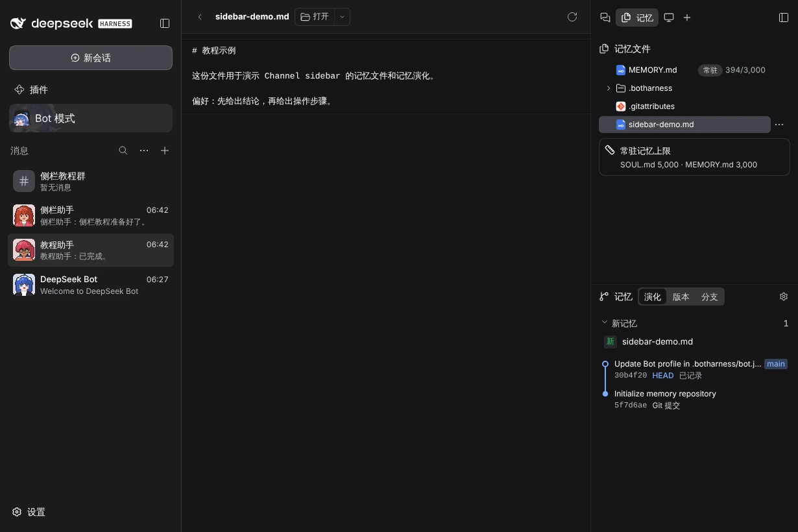Open 设置 settings

point(29,512)
